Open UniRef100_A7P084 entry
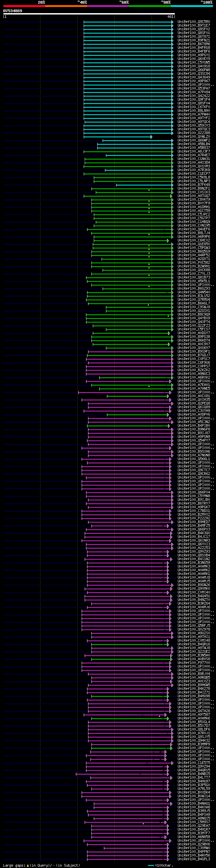 point(194,92)
